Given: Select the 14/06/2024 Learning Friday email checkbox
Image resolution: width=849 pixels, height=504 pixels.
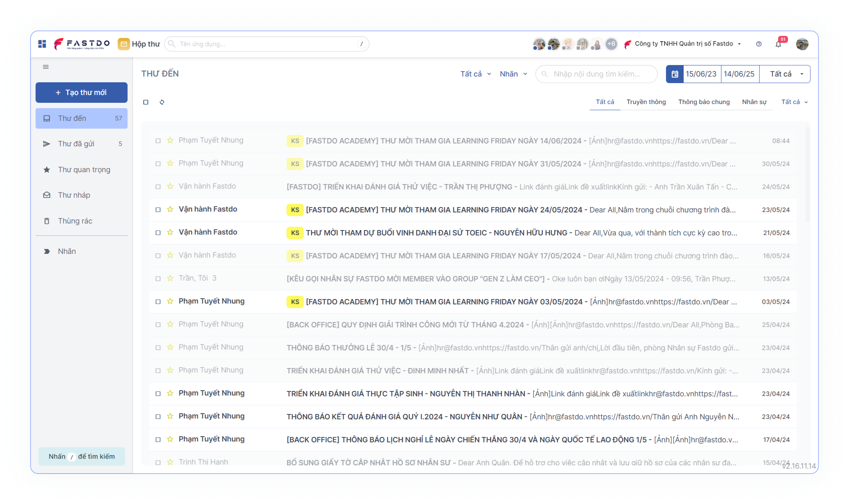Looking at the screenshot, I should (158, 141).
